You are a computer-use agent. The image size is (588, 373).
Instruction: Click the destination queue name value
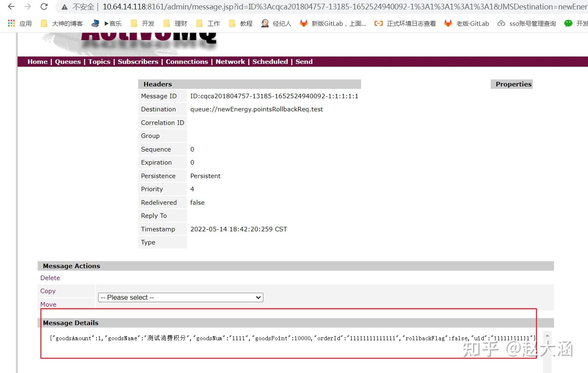(x=256, y=109)
